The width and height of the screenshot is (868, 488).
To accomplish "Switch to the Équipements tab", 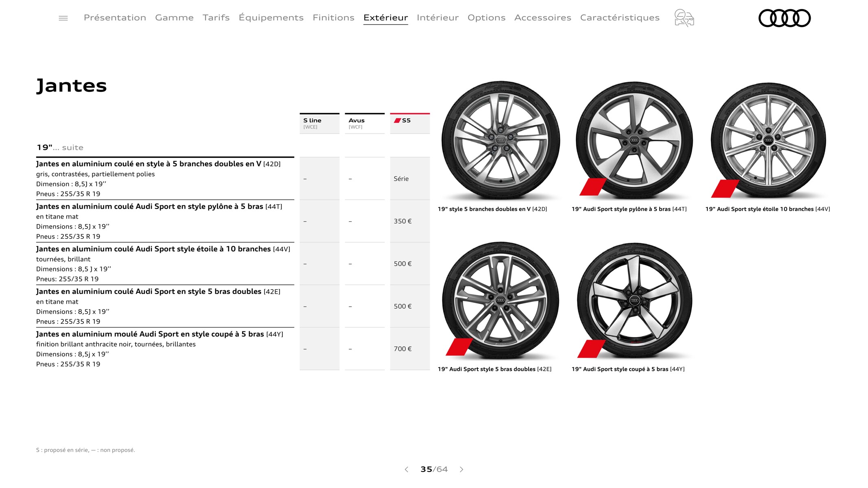I will click(271, 17).
